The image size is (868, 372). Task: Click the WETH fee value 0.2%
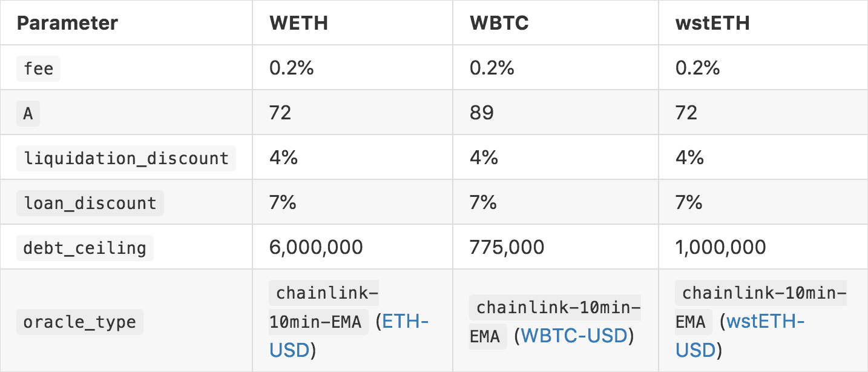tap(292, 68)
